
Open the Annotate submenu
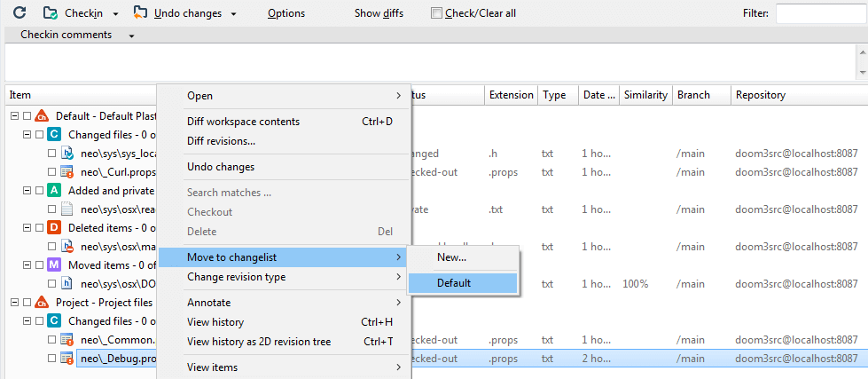(285, 303)
